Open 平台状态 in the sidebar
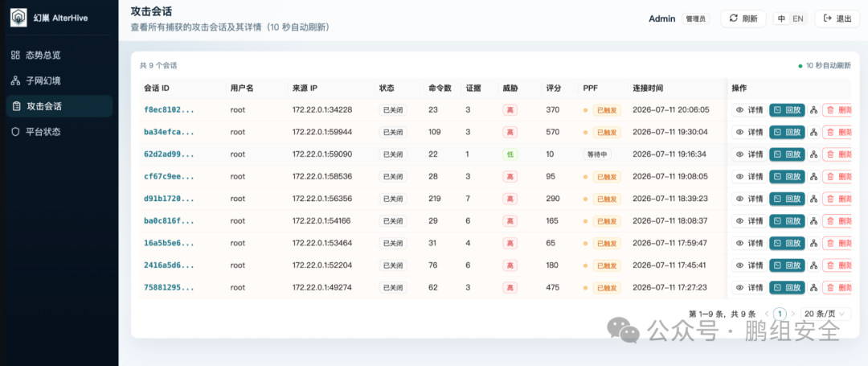Image resolution: width=868 pixels, height=366 pixels. tap(59, 132)
